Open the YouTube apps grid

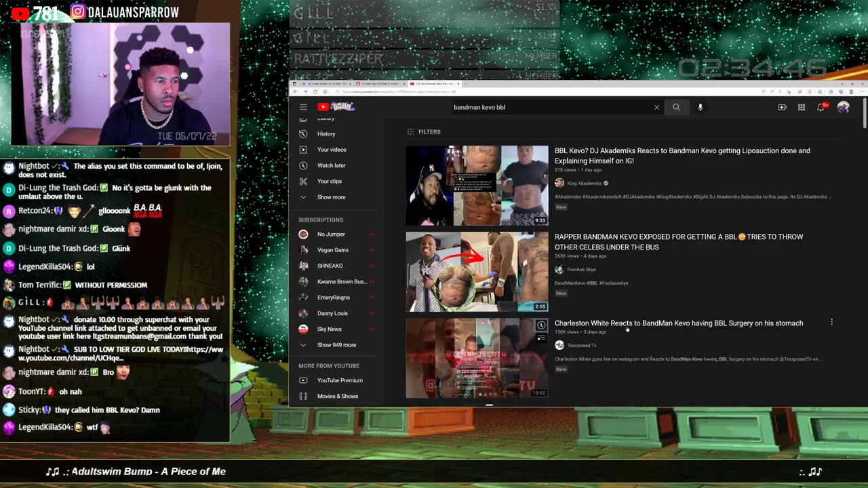coord(802,107)
